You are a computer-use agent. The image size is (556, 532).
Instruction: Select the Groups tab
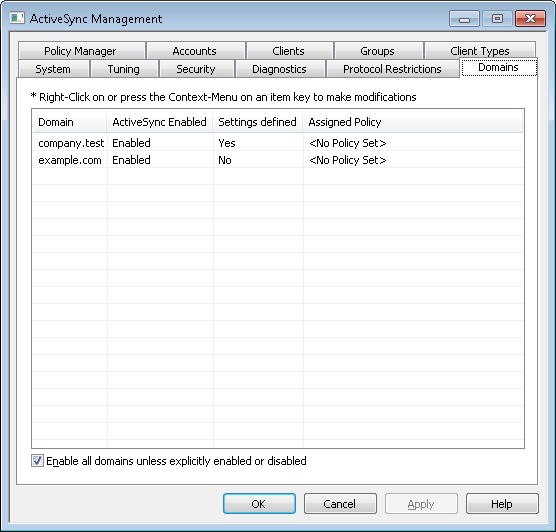378,51
